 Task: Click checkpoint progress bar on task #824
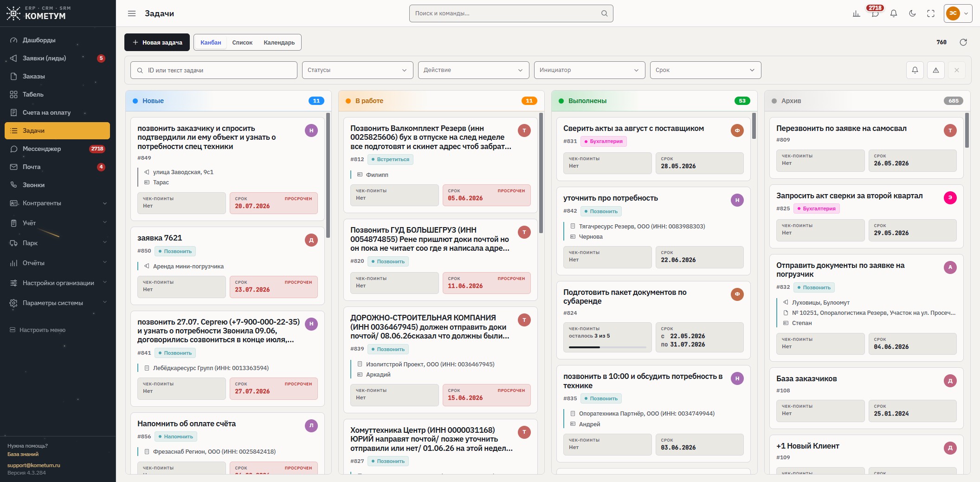(607, 347)
